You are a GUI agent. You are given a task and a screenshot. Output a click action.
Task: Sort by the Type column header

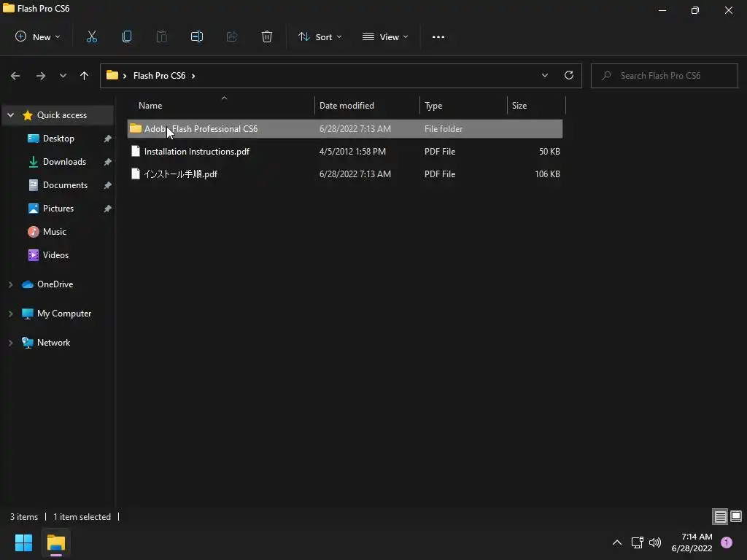(x=463, y=105)
